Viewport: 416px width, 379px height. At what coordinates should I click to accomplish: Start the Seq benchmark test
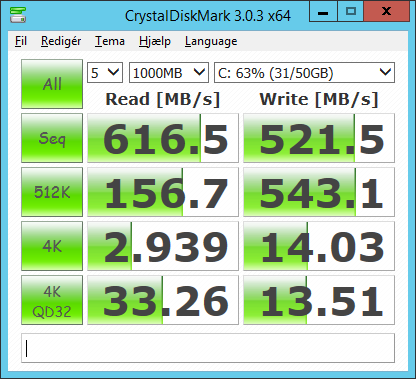coord(52,138)
